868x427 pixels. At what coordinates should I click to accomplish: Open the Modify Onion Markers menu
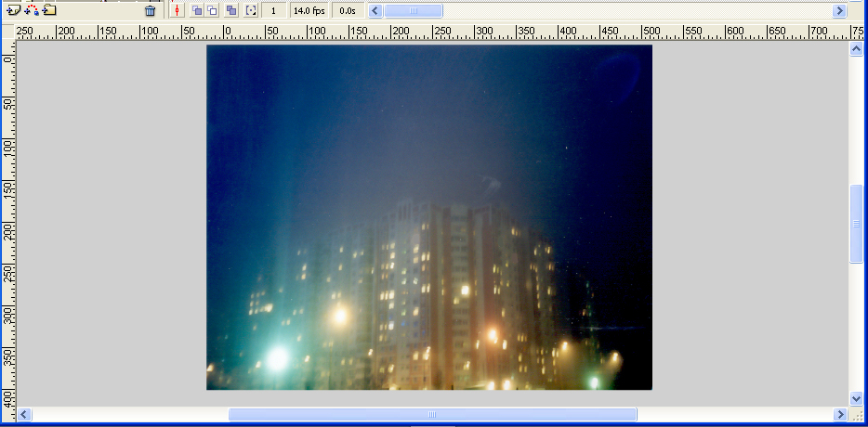[x=251, y=11]
